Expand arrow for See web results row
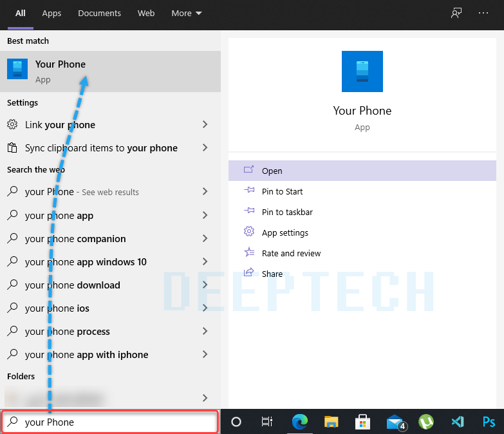This screenshot has width=504, height=434. coord(205,192)
